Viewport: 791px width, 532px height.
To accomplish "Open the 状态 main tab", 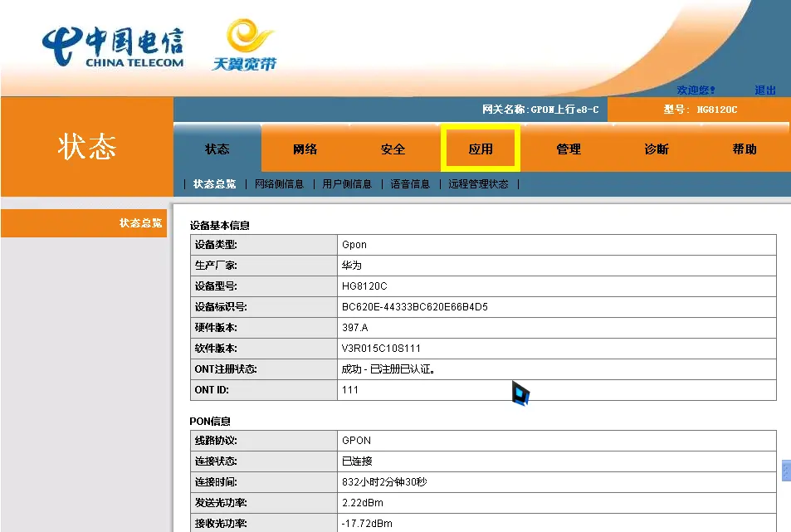I will (x=217, y=149).
